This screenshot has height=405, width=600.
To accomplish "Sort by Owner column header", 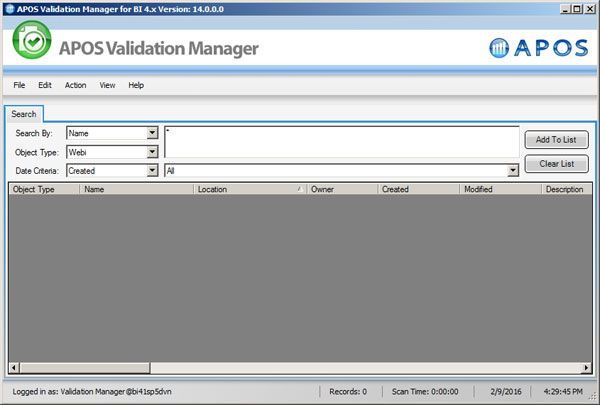I will click(342, 189).
